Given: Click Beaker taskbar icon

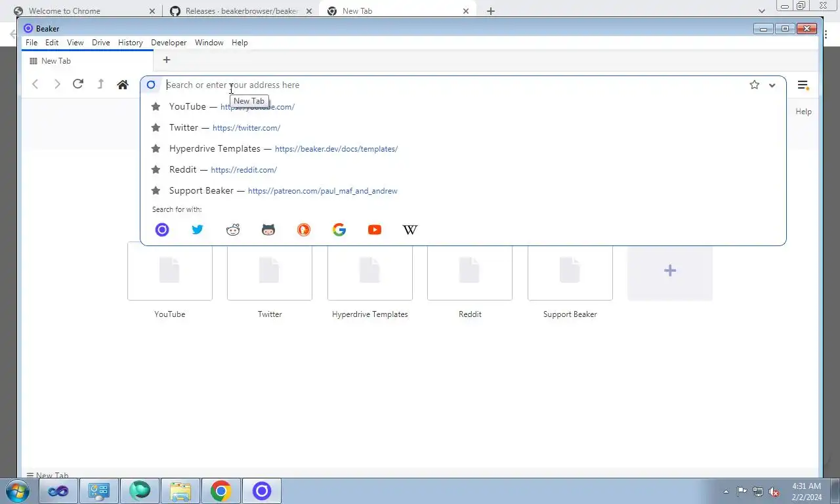Looking at the screenshot, I should [262, 491].
